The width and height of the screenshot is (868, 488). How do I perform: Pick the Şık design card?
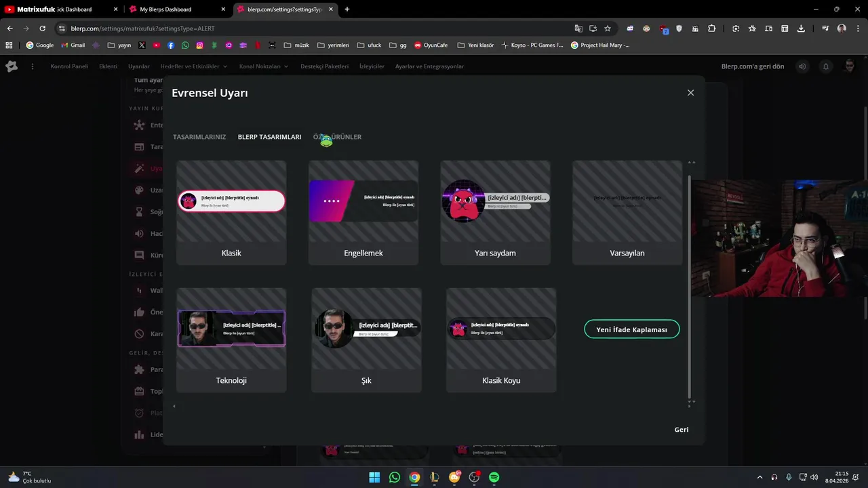pos(366,340)
